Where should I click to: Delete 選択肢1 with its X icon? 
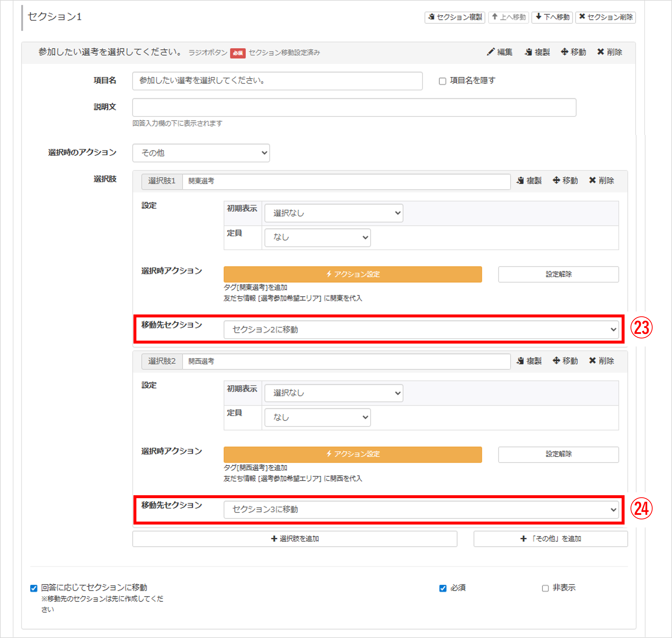click(593, 181)
